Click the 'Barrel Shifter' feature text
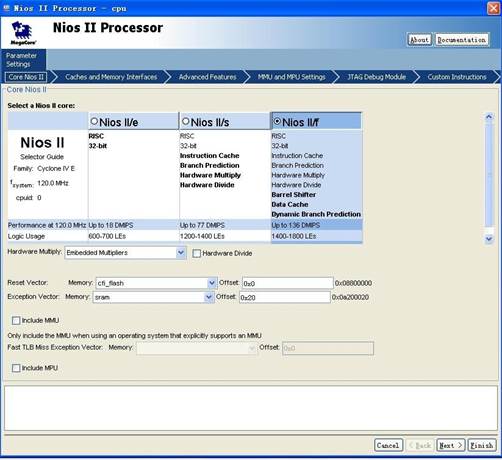The height and width of the screenshot is (460, 502). pyautogui.click(x=294, y=195)
